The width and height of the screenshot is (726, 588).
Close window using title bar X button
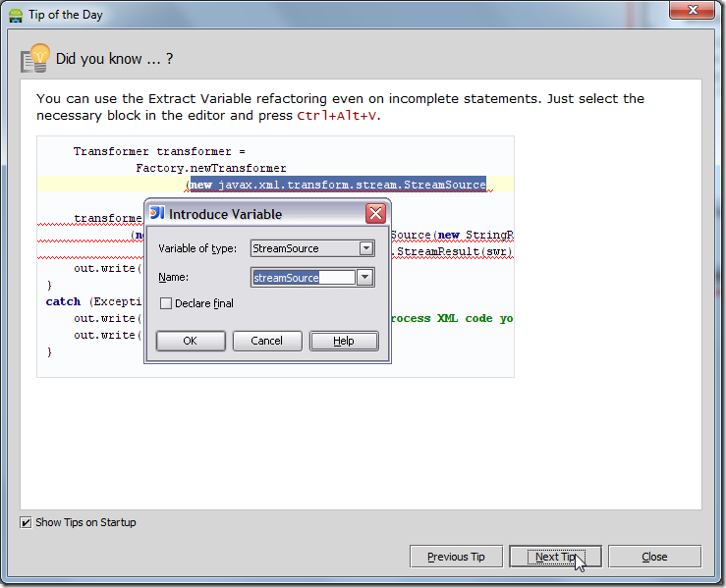click(x=692, y=10)
